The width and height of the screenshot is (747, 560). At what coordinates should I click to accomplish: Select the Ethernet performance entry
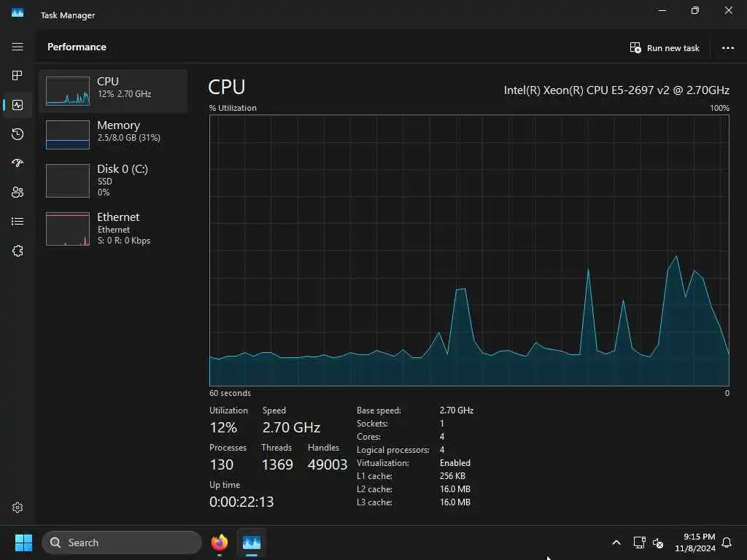pos(113,228)
